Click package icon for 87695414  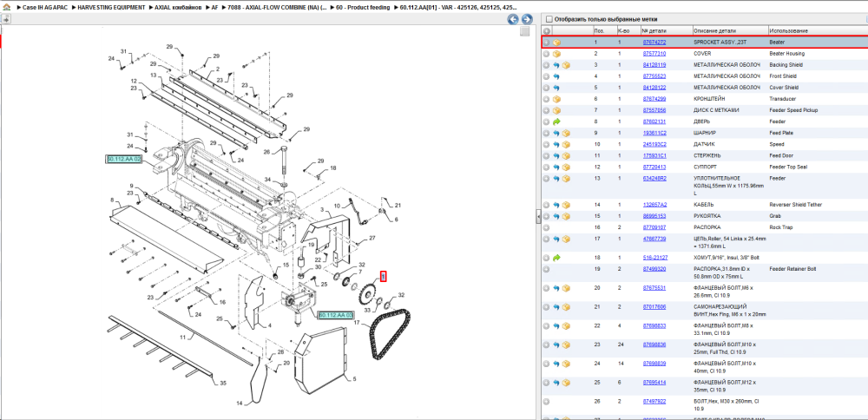coord(566,383)
